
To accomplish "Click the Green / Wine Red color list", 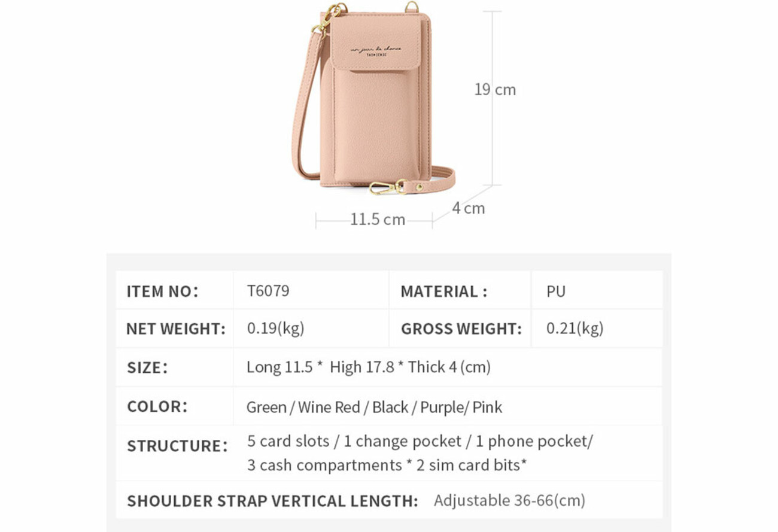I will point(374,408).
